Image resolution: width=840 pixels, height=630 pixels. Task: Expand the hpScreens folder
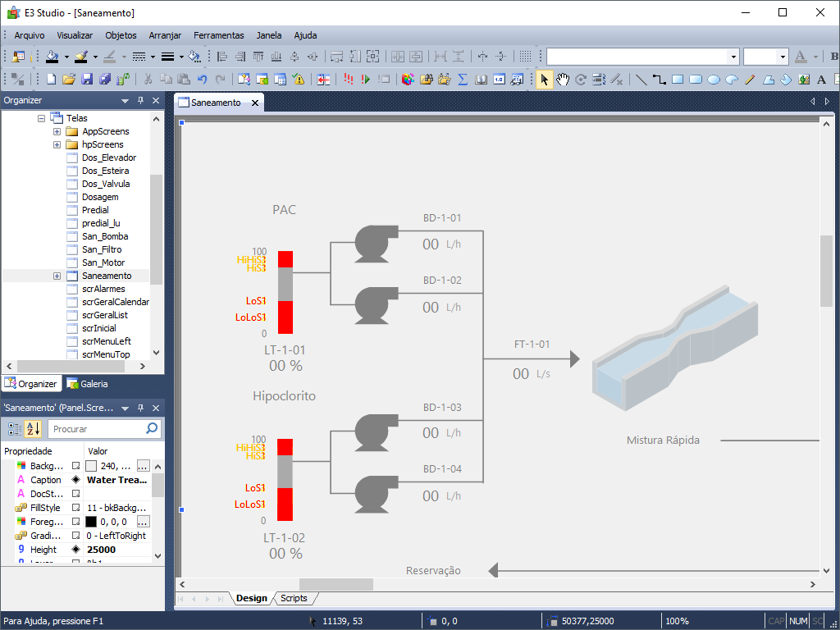pos(56,144)
